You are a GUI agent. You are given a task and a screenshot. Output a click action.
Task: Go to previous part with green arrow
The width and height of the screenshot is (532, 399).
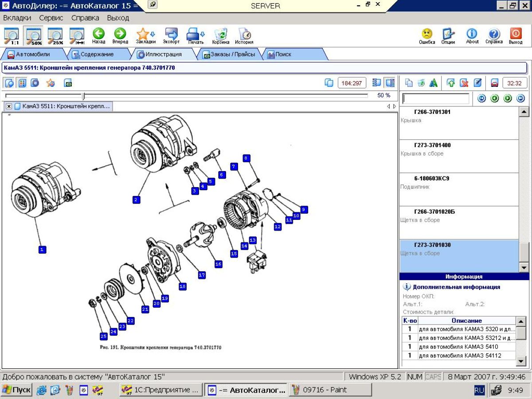coord(495,98)
